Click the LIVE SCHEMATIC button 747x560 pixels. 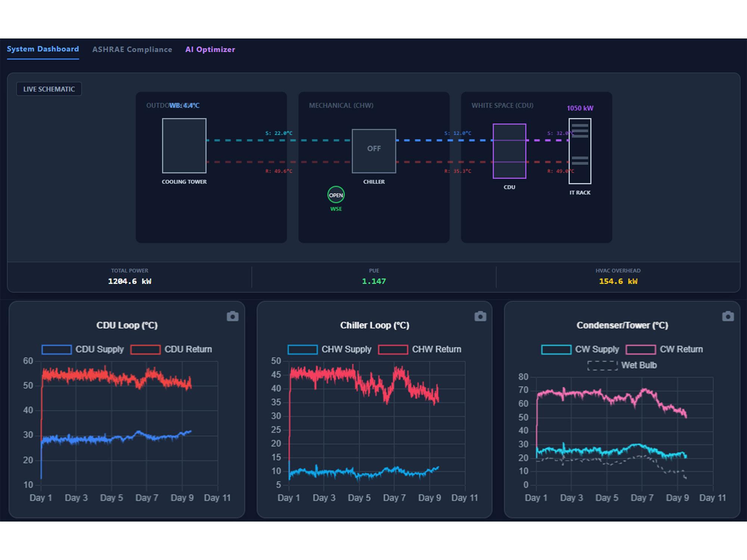[x=49, y=89]
